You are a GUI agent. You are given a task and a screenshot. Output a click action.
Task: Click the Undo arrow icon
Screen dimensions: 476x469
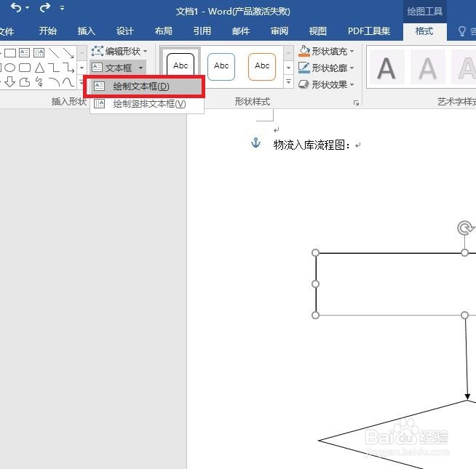pyautogui.click(x=16, y=7)
